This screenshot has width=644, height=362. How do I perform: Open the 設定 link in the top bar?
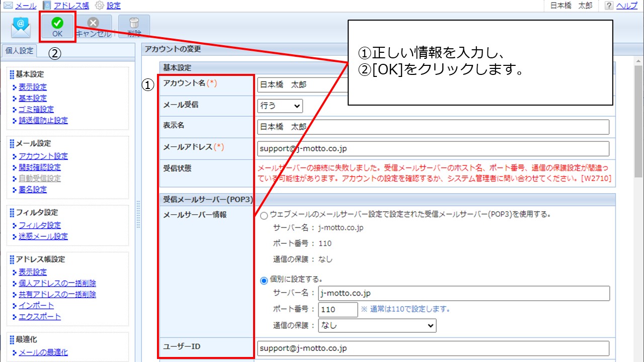(x=114, y=6)
